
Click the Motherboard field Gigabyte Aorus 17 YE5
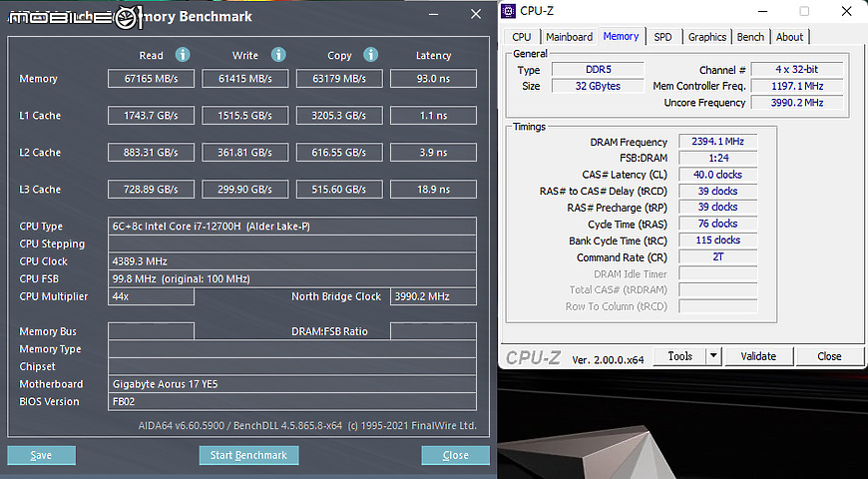[292, 384]
